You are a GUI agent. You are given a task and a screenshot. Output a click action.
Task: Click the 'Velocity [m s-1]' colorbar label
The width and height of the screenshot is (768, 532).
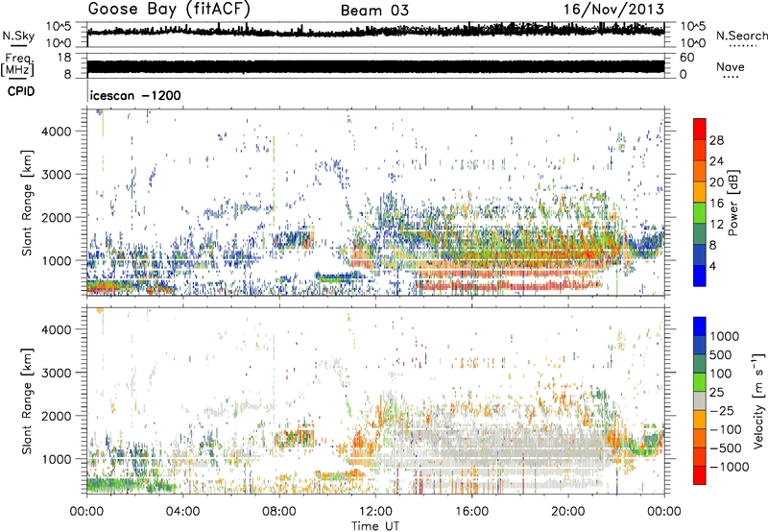pos(758,400)
